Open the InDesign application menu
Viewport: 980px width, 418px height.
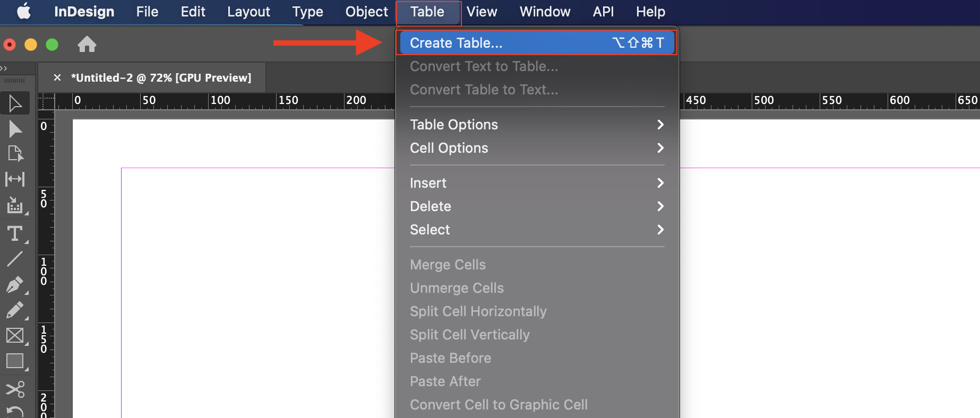84,12
